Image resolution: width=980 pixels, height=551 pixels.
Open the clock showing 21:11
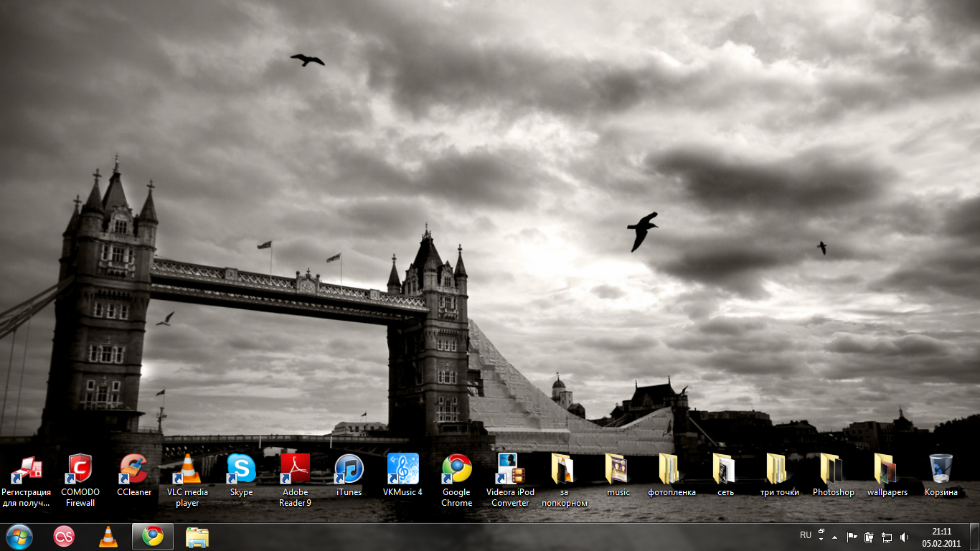[941, 537]
